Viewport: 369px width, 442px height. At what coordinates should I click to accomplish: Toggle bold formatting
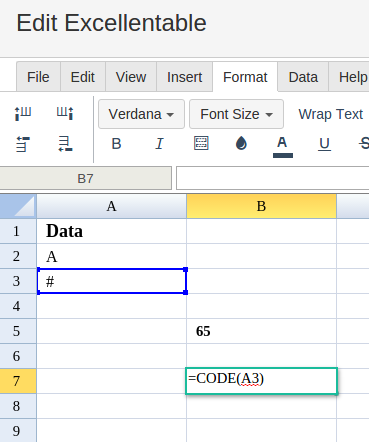click(x=116, y=144)
